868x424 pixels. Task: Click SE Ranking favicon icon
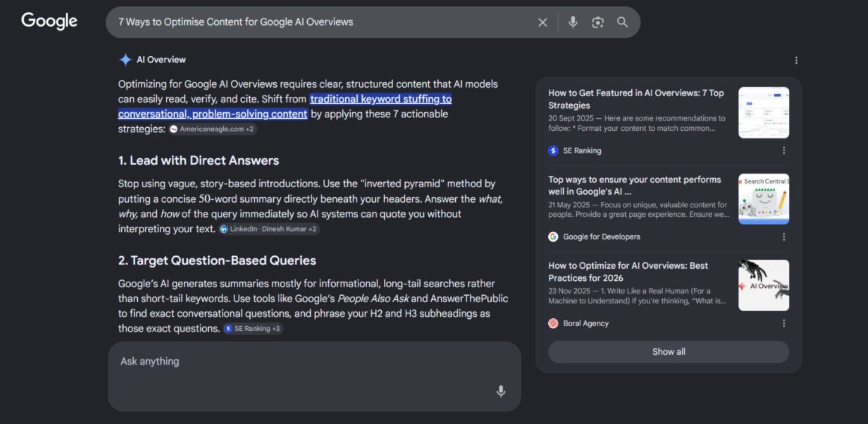click(x=553, y=150)
